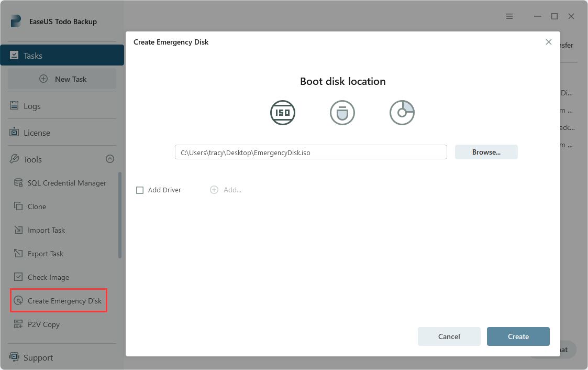Minimize the EaseUS Todo Backup window
This screenshot has width=588, height=370.
click(537, 16)
